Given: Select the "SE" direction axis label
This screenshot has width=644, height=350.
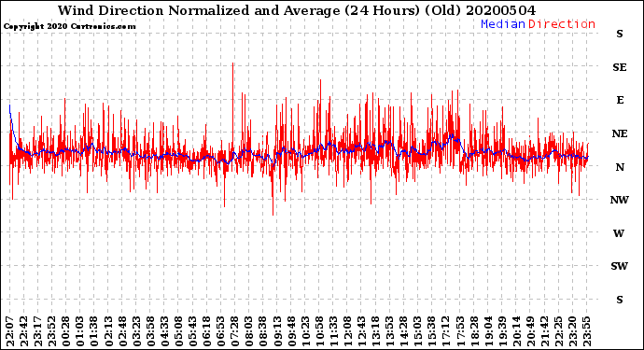Looking at the screenshot, I should pyautogui.click(x=620, y=67).
